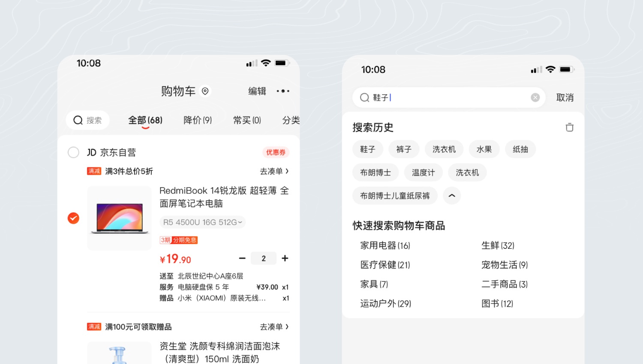The width and height of the screenshot is (643, 364).
Task: Expand 去凑单 under 满3件总价5折
Action: point(274,171)
